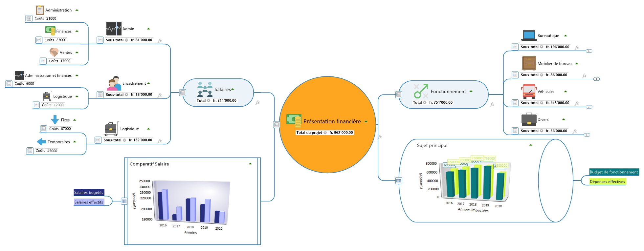The height and width of the screenshot is (251, 644).
Task: Expand Bureautique subtopics via the 4 bubble
Action: click(589, 51)
